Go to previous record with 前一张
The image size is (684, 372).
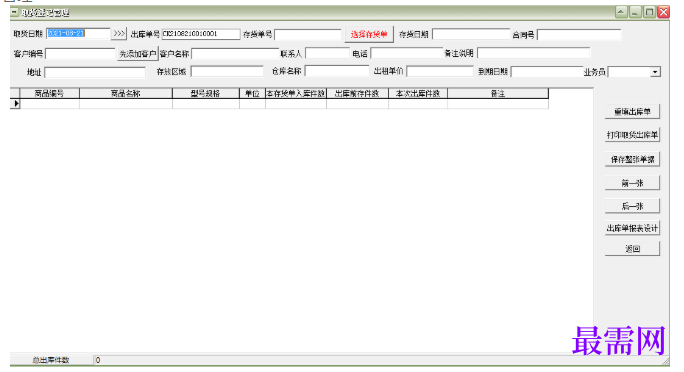(x=632, y=183)
